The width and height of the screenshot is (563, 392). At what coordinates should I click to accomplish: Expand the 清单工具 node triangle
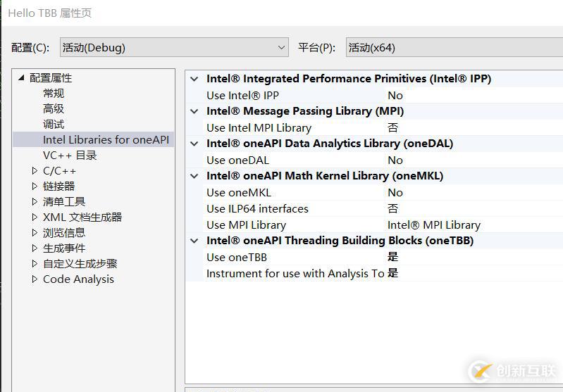[35, 201]
